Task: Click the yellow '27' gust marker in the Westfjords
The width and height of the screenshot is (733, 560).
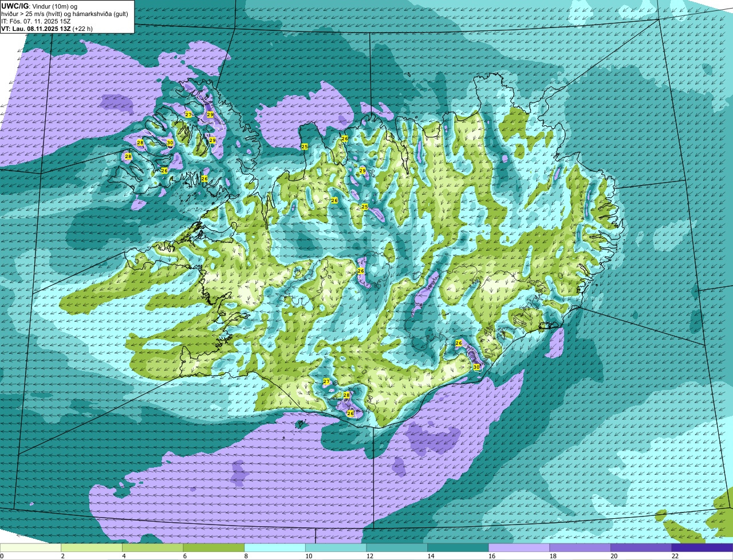Action: click(188, 115)
